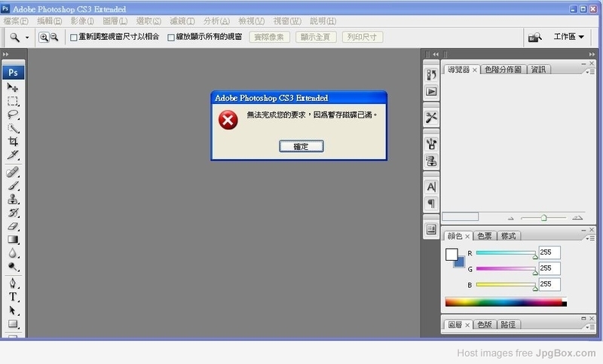This screenshot has width=603, height=364.
Task: Enable 重新調整視窗尺寸以相合 checkbox
Action: point(74,37)
